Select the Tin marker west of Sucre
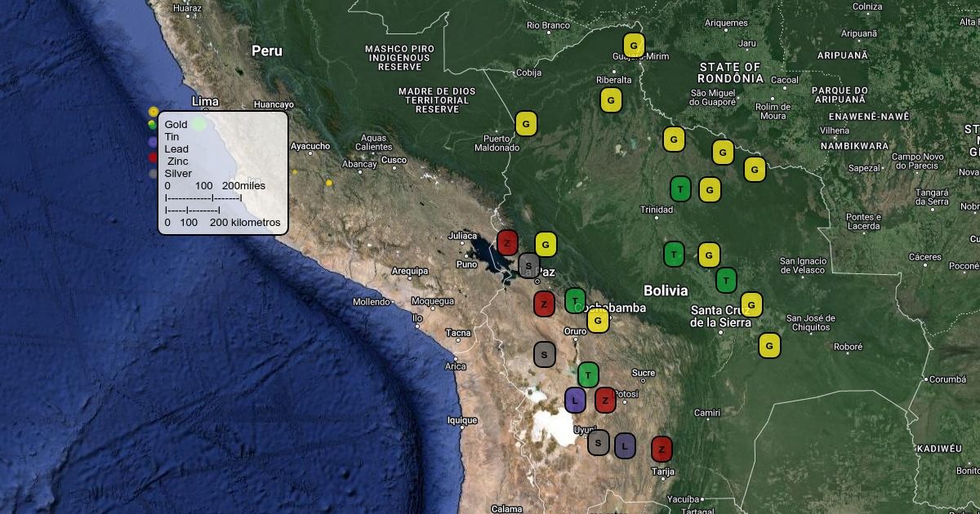980x514 pixels. tap(588, 374)
